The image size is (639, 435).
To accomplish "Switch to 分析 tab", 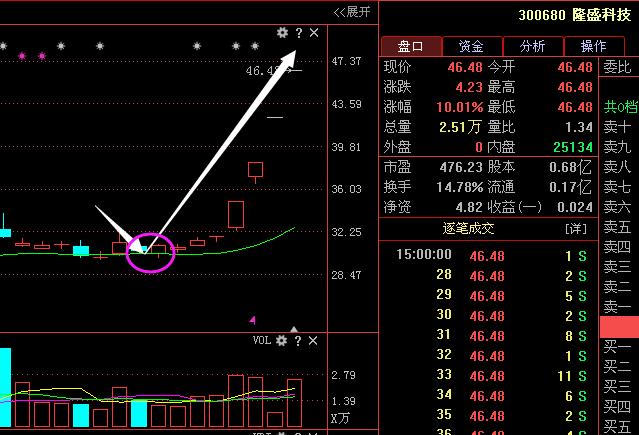I will [x=533, y=46].
